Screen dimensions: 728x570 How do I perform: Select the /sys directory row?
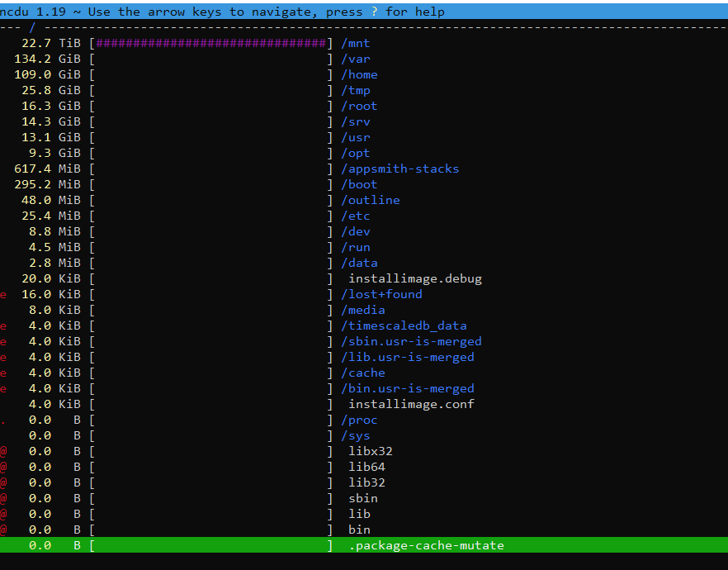click(x=364, y=435)
